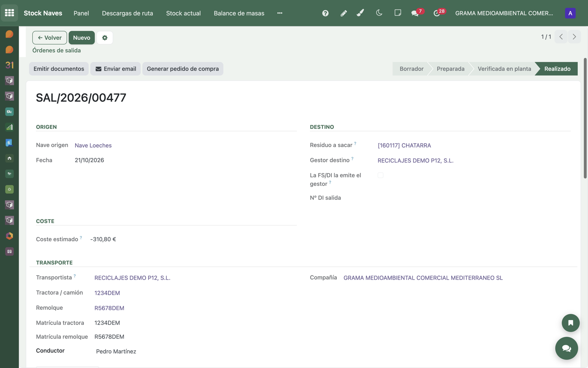Click the Volver back button
The height and width of the screenshot is (368, 588).
50,38
